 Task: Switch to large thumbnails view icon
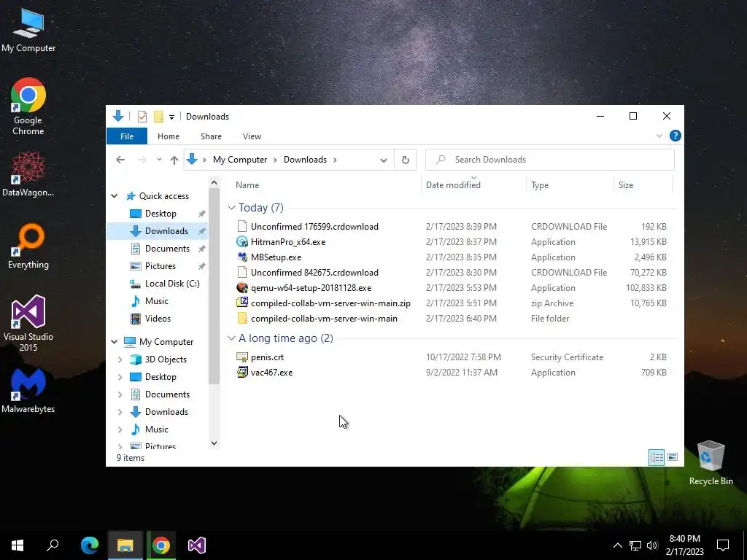(x=673, y=458)
